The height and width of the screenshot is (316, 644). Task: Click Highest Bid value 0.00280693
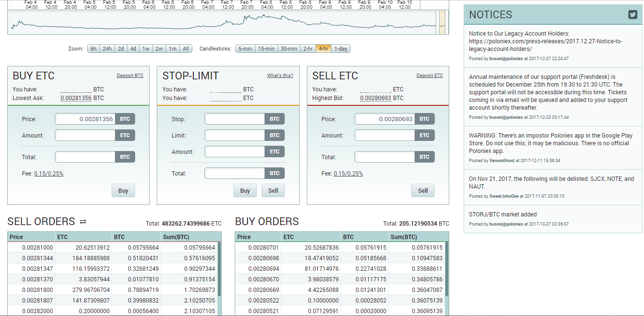[376, 98]
